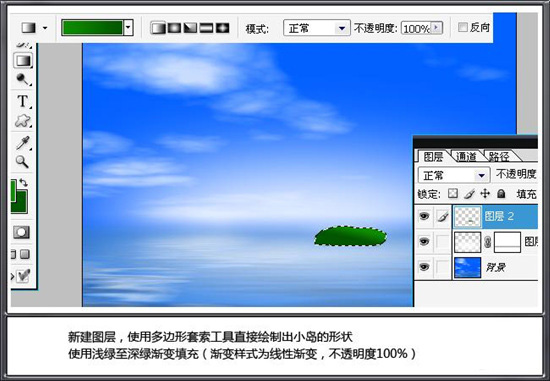Toggle lock position move icon

click(485, 193)
